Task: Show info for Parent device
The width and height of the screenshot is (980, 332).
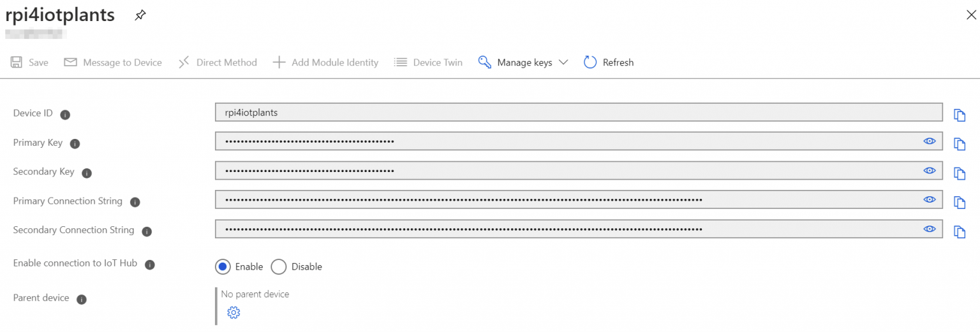Action: 82,299
